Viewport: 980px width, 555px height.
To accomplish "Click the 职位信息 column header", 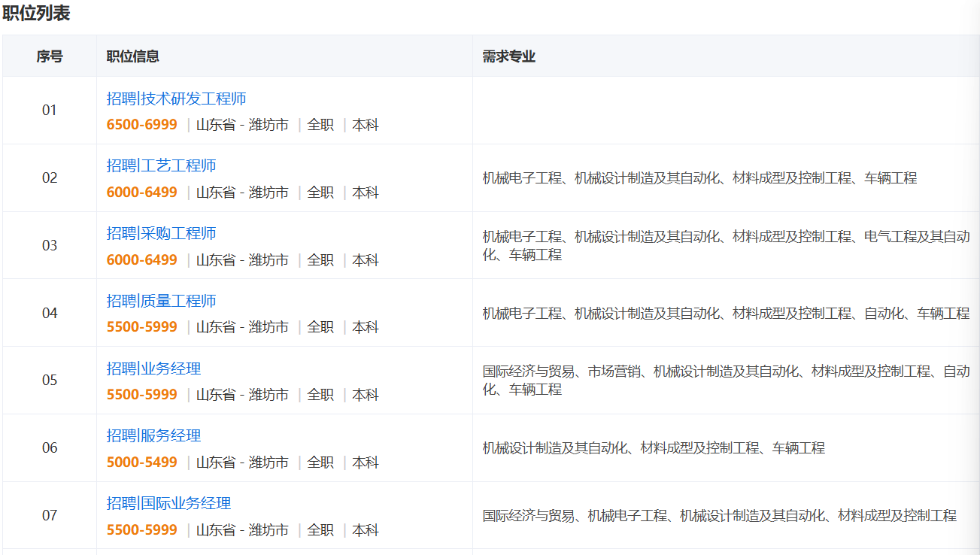I will click(x=132, y=56).
